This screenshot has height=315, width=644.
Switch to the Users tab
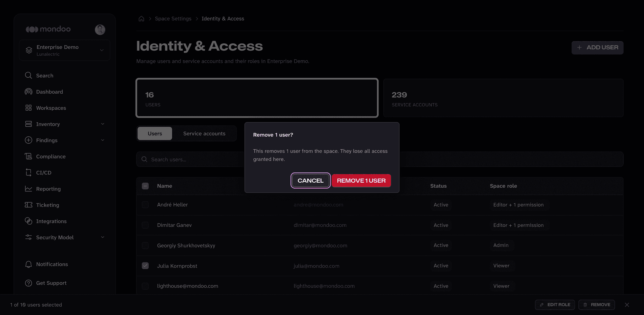tap(155, 134)
